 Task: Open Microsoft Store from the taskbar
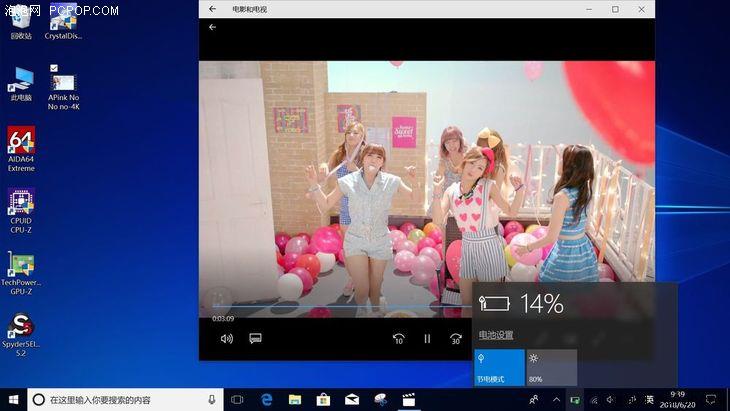click(x=323, y=399)
